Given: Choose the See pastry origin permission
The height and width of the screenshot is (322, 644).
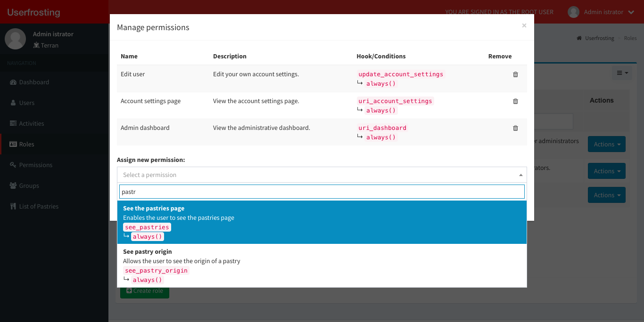Looking at the screenshot, I should tap(322, 266).
